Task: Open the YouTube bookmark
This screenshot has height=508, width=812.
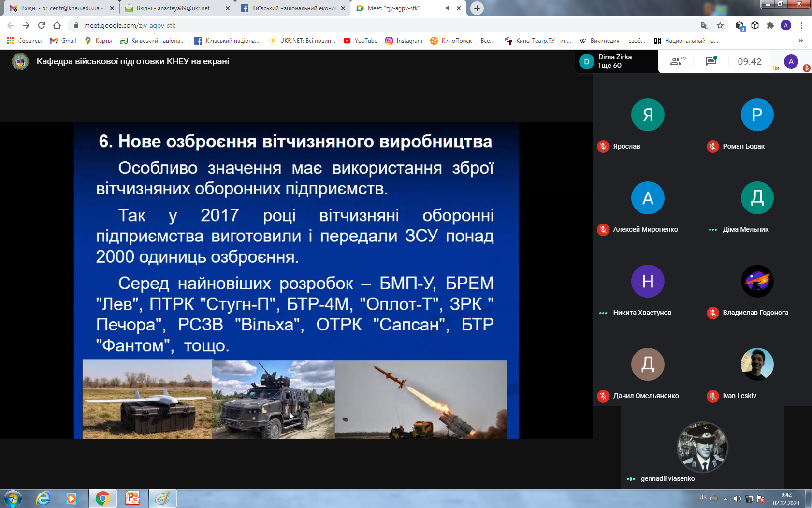Action: click(x=361, y=41)
